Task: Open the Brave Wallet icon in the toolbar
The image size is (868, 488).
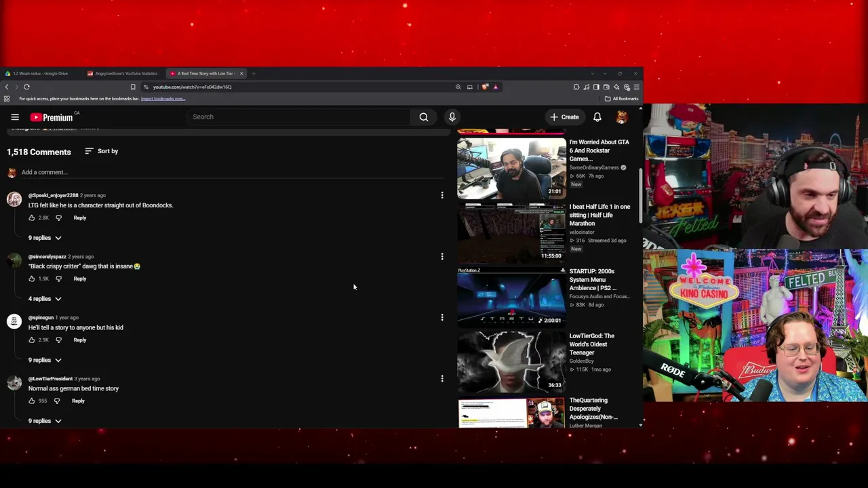Action: 606,87
